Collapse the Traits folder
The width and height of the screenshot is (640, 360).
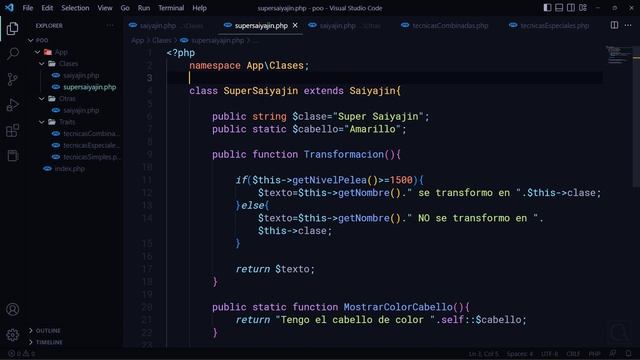[x=42, y=122]
